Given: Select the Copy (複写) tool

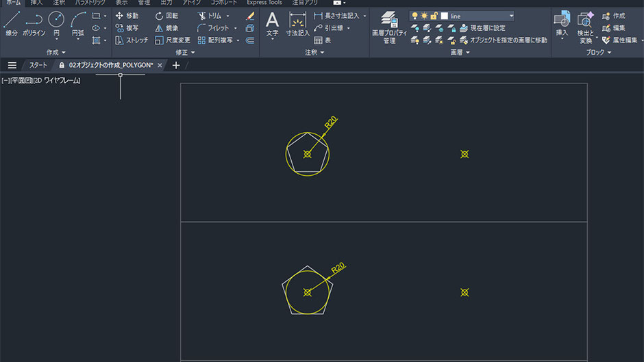Looking at the screenshot, I should click(x=127, y=28).
